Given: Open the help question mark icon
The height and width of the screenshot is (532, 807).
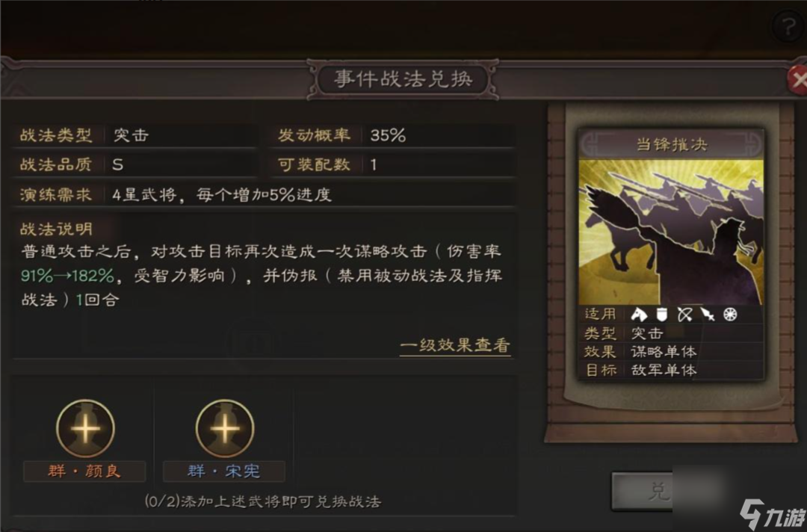Looking at the screenshot, I should tap(788, 26).
